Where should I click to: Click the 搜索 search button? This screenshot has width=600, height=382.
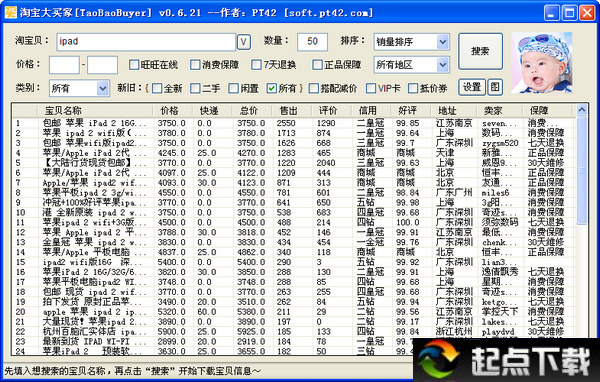click(x=480, y=51)
